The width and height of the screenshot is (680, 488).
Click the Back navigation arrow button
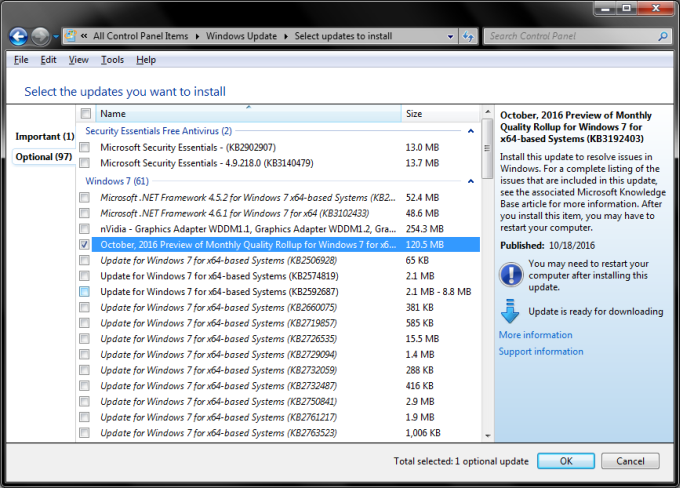pyautogui.click(x=18, y=37)
